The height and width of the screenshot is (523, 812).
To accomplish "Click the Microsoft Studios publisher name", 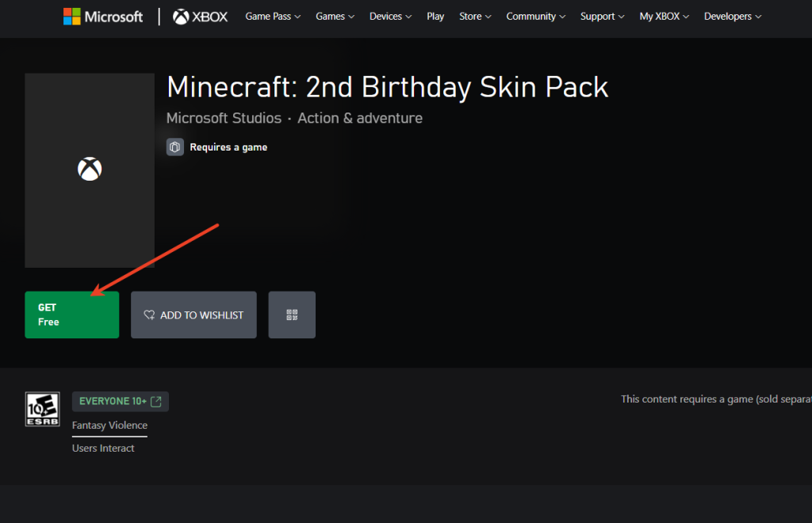I will click(224, 118).
